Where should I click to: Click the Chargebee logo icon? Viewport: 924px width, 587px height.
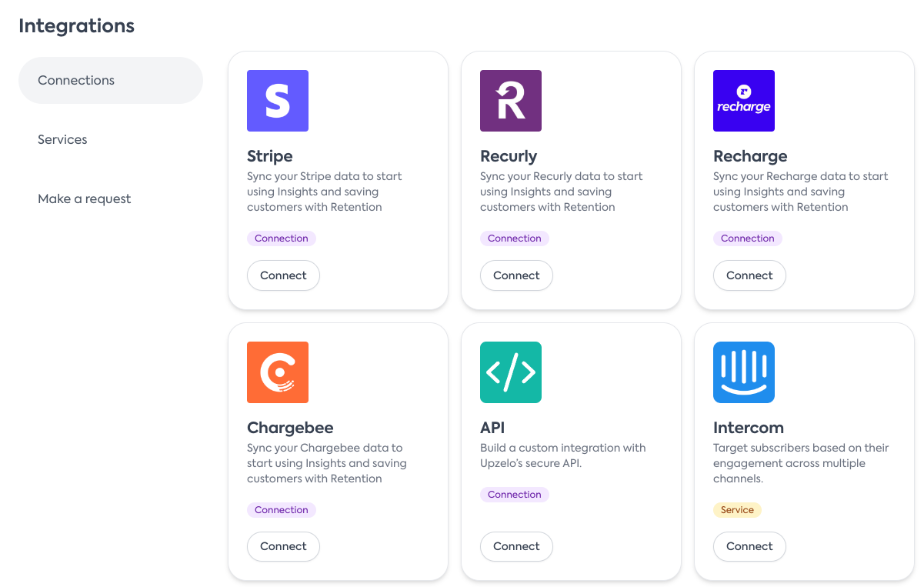pyautogui.click(x=278, y=372)
